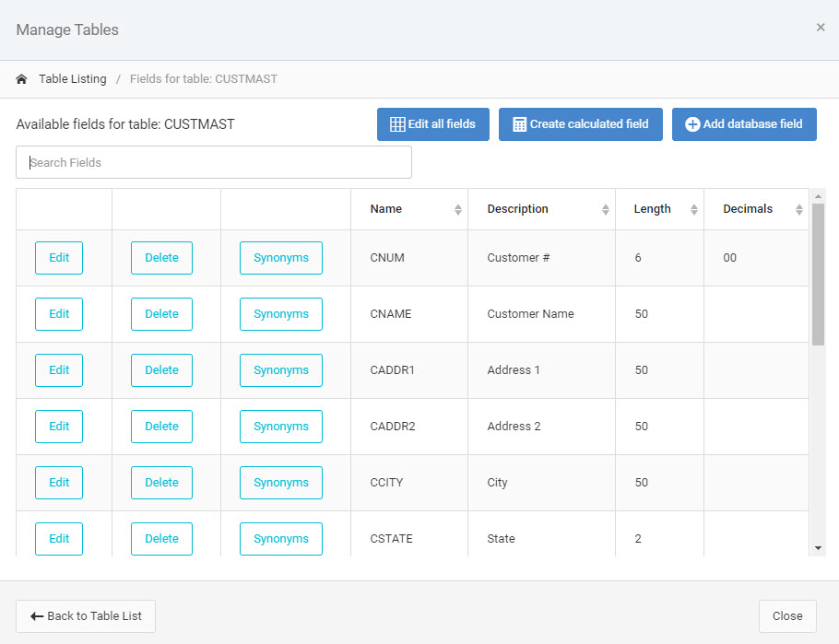The image size is (839, 644).
Task: Select the CADDR2 name cell
Action: [409, 427]
